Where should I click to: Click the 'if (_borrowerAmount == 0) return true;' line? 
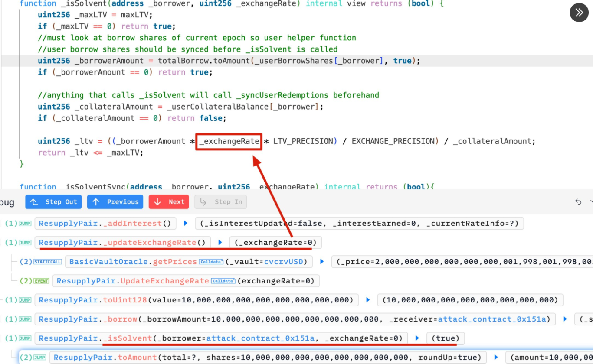pos(125,72)
